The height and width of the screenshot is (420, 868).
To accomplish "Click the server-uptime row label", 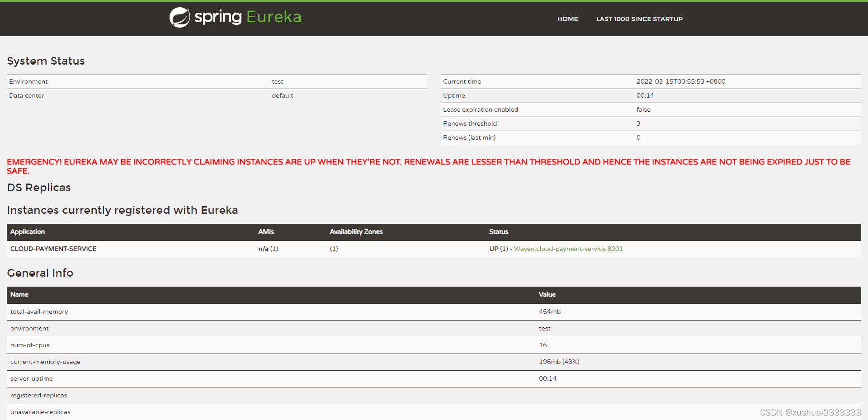I will [32, 378].
